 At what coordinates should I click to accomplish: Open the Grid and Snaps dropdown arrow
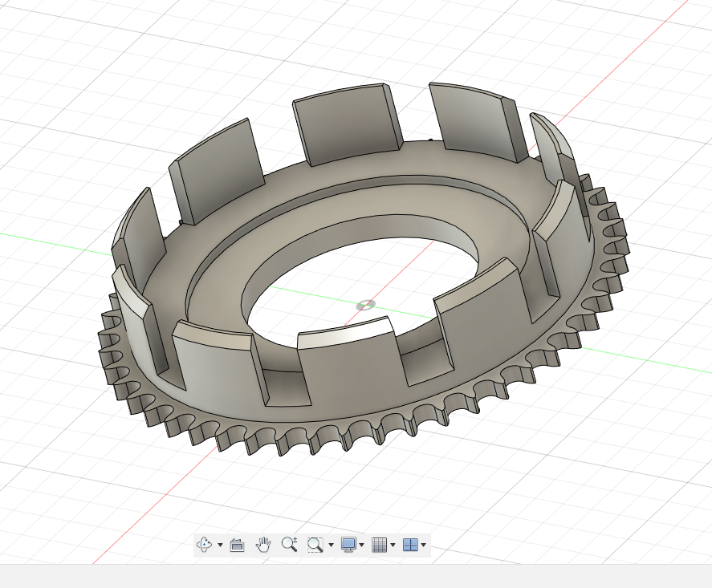pos(393,545)
